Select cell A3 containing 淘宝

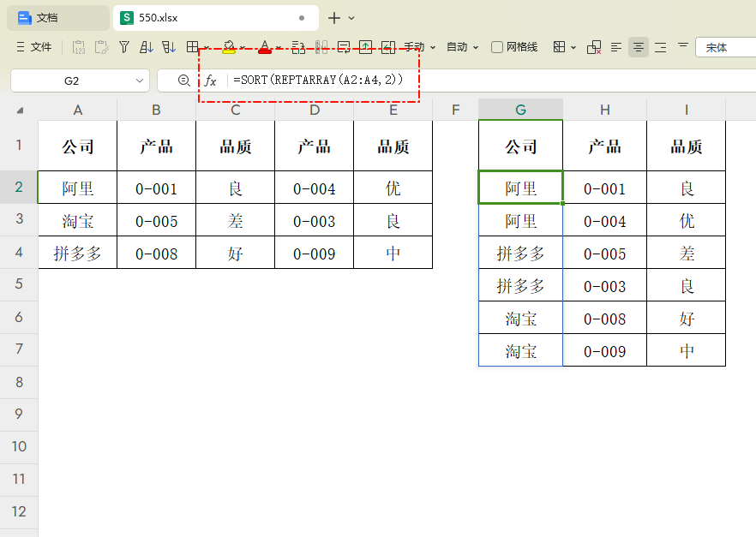click(x=78, y=220)
